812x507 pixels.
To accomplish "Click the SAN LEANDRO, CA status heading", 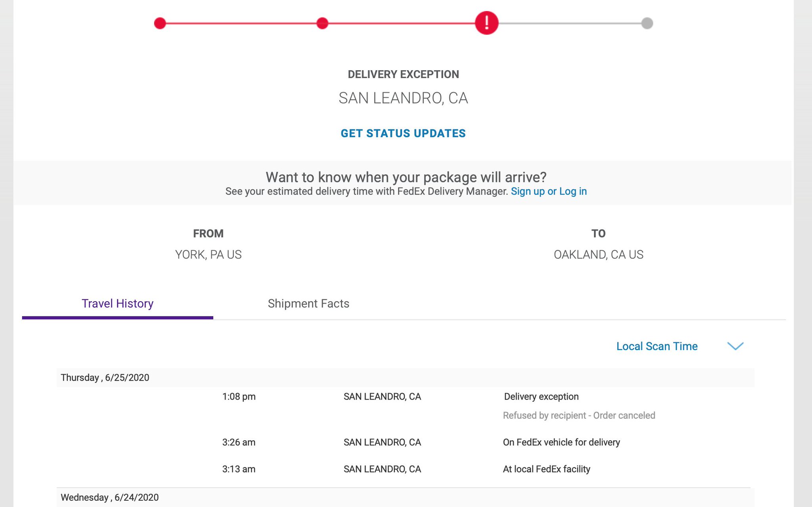I will tap(403, 98).
